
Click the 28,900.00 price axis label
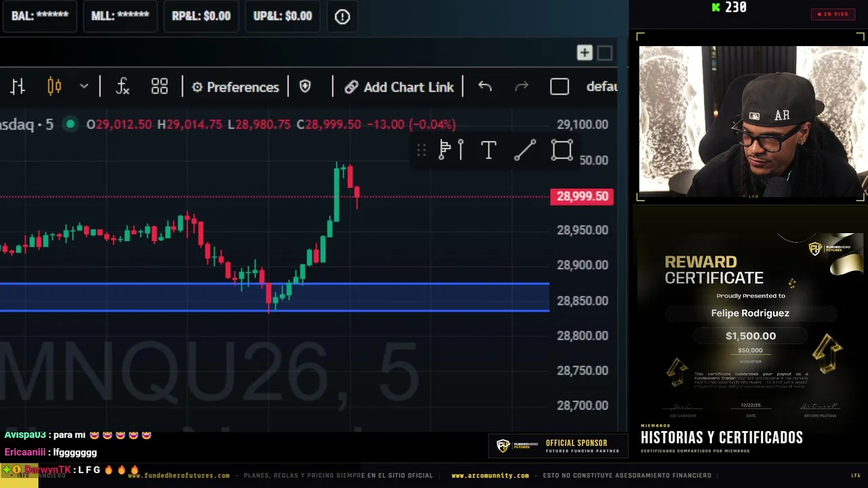583,265
